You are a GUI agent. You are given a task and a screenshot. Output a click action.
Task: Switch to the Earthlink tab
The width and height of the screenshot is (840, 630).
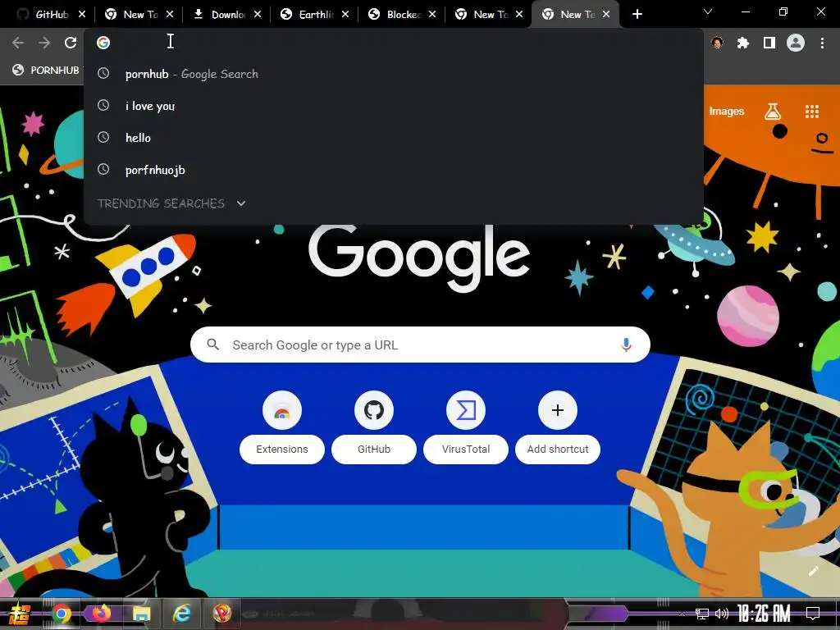(x=315, y=15)
